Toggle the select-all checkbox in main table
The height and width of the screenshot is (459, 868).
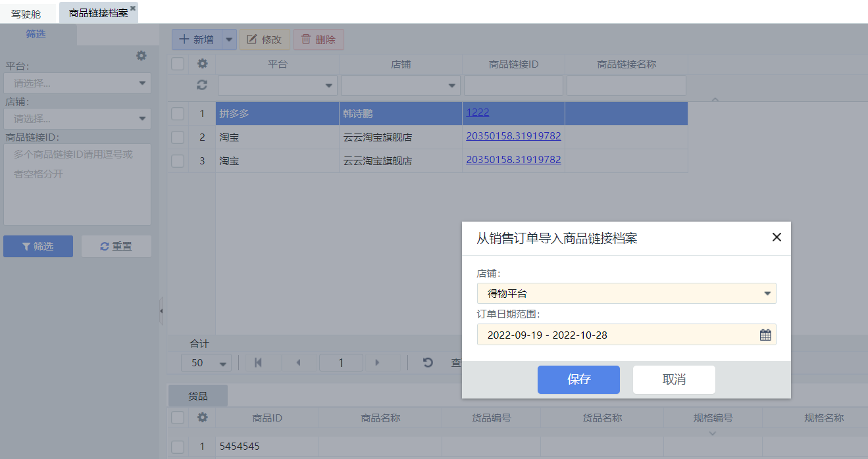178,64
